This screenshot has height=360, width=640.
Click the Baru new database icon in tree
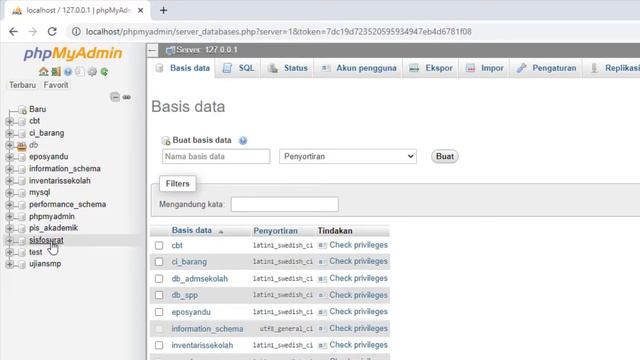[x=22, y=109]
